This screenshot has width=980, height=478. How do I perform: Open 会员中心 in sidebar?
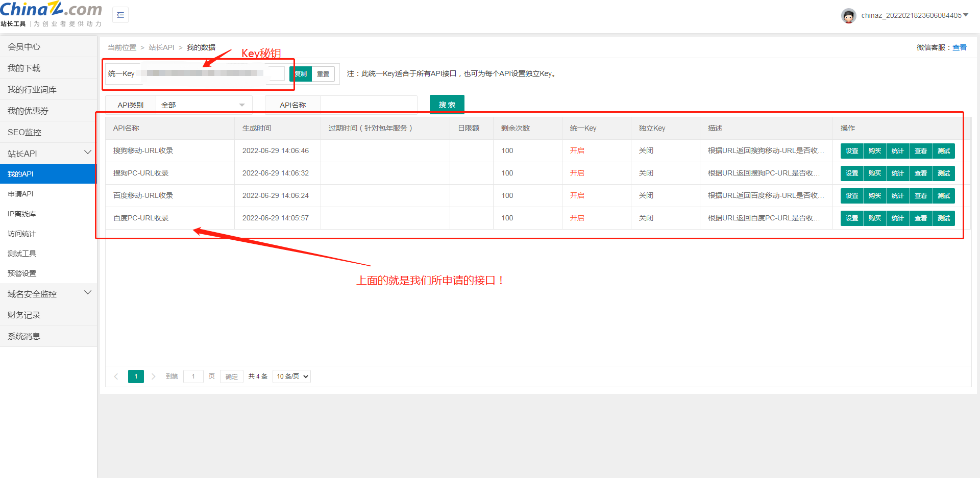(x=48, y=46)
